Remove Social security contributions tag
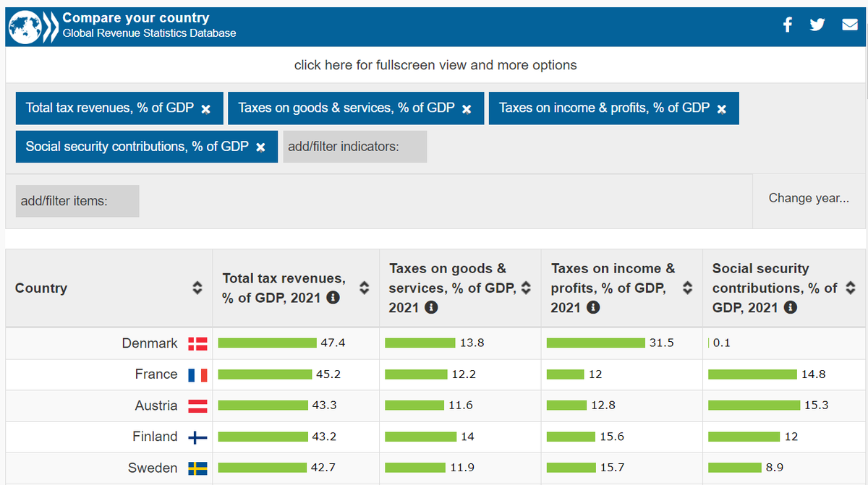 [260, 147]
